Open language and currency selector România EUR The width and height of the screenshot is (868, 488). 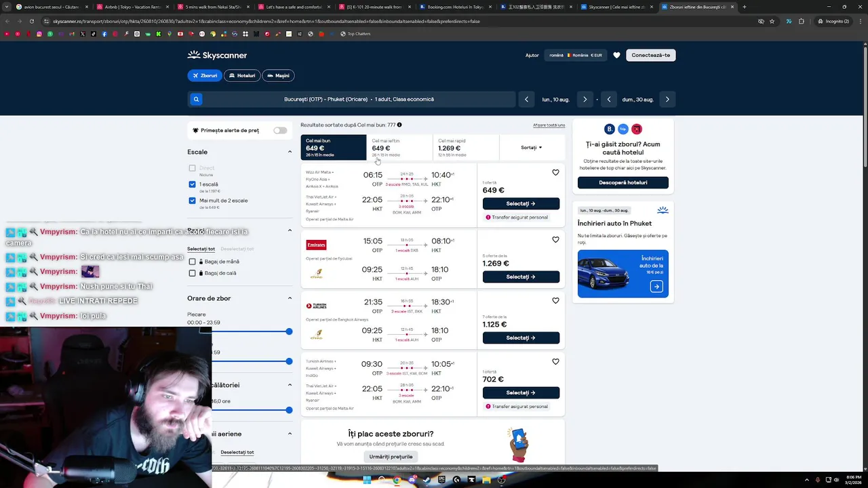point(576,55)
